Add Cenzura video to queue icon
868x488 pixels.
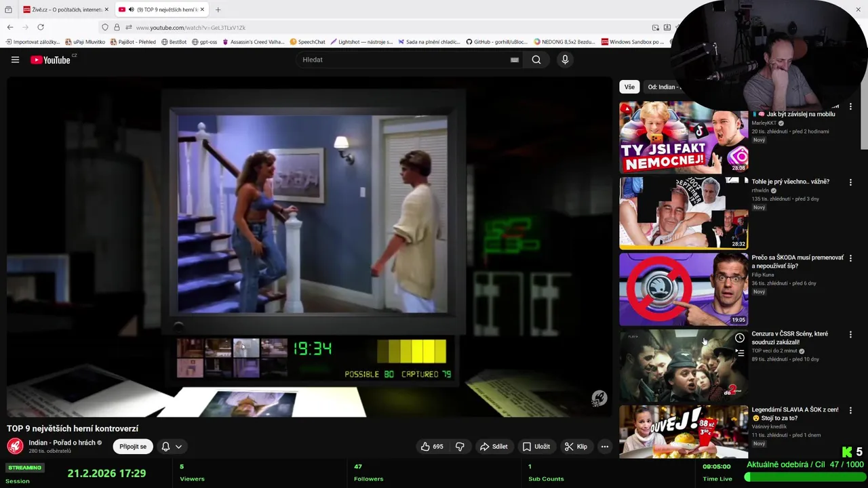(x=739, y=352)
